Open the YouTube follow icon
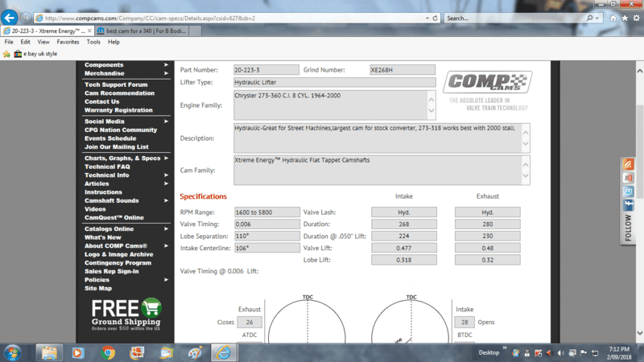The height and width of the screenshot is (362, 644). tap(629, 178)
